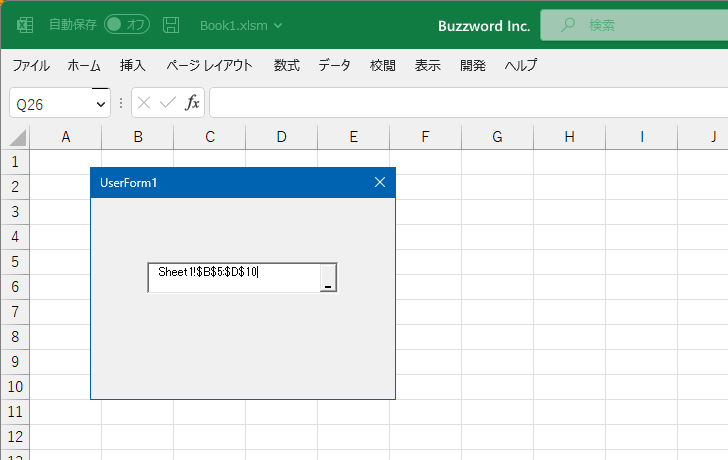Select column F header
This screenshot has width=728, height=460.
click(x=425, y=137)
